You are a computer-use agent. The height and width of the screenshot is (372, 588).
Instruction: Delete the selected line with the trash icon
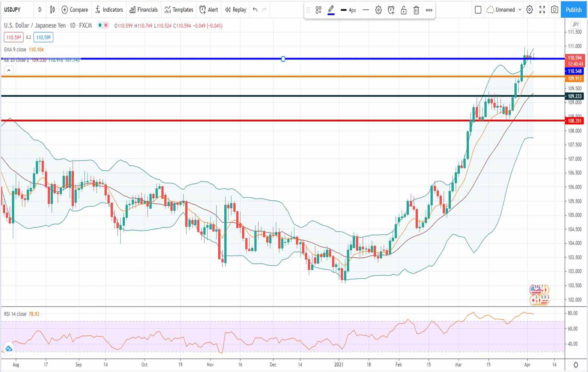coord(416,10)
